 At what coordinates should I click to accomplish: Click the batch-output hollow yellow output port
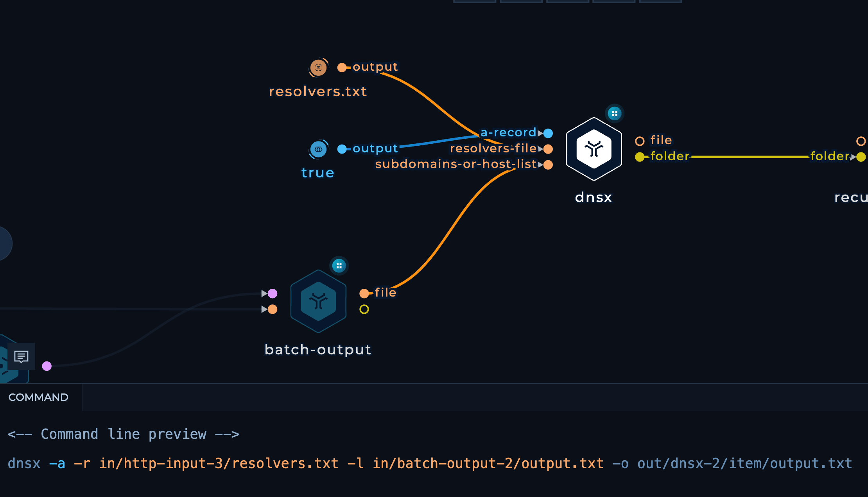(364, 309)
